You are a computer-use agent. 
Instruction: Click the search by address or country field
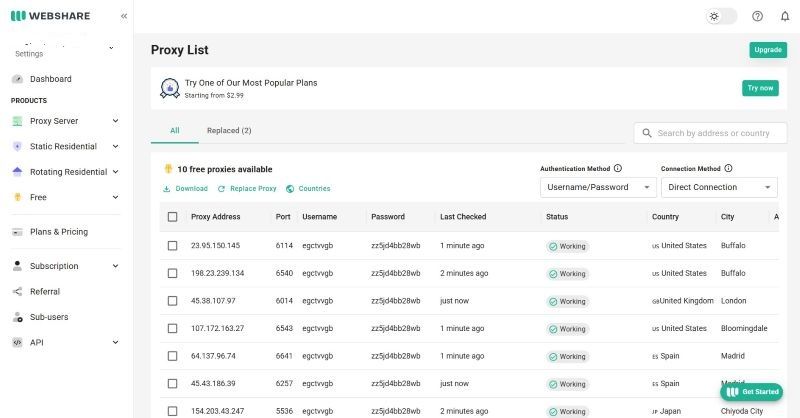pyautogui.click(x=710, y=133)
